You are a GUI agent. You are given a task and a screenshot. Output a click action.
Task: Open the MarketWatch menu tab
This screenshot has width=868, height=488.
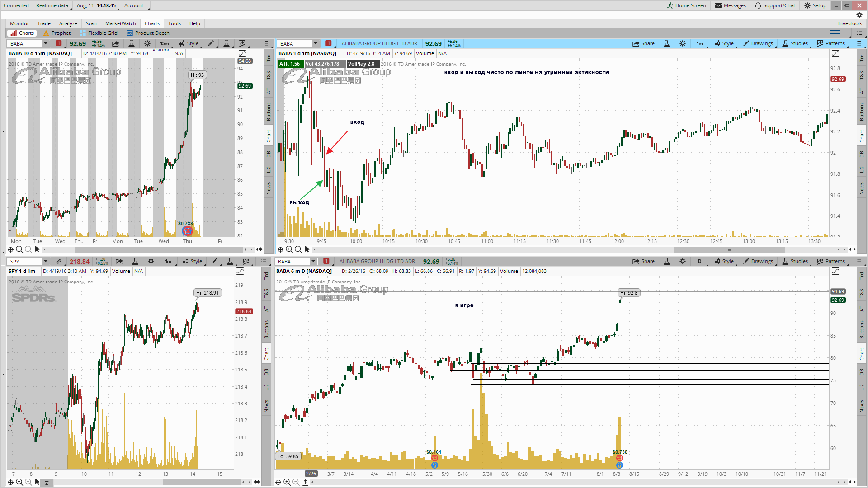point(120,23)
